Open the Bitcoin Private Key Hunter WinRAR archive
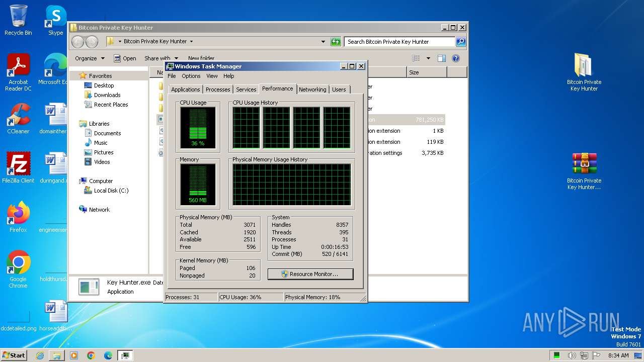 pos(584,171)
